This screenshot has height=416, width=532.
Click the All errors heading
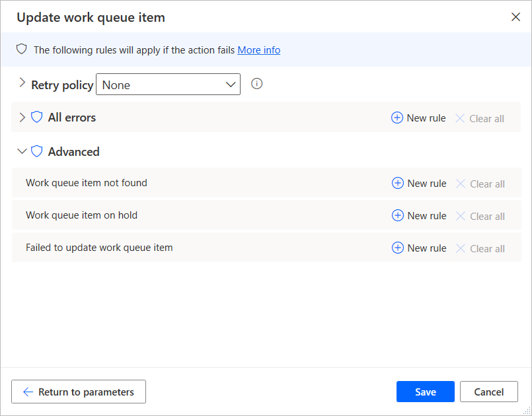pyautogui.click(x=72, y=118)
